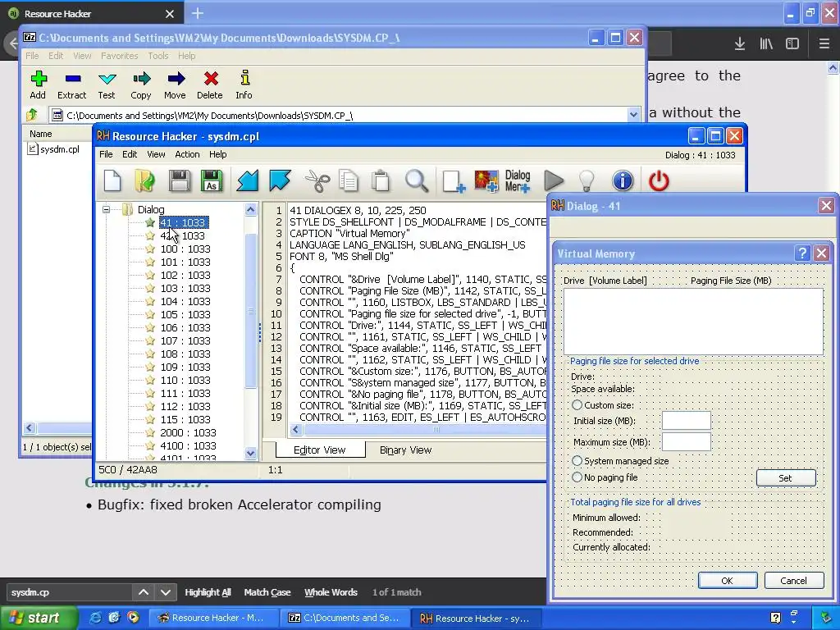Select the No paging file radio button
The height and width of the screenshot is (630, 840).
click(x=577, y=477)
